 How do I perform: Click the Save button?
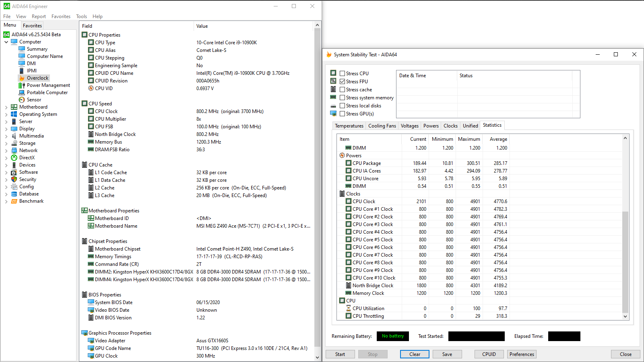(x=447, y=354)
